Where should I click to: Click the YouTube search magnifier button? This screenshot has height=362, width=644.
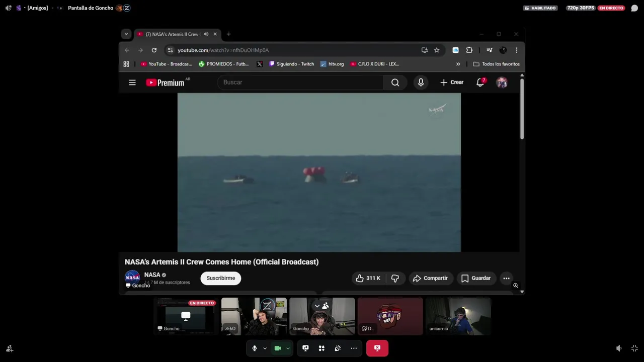[x=395, y=82]
